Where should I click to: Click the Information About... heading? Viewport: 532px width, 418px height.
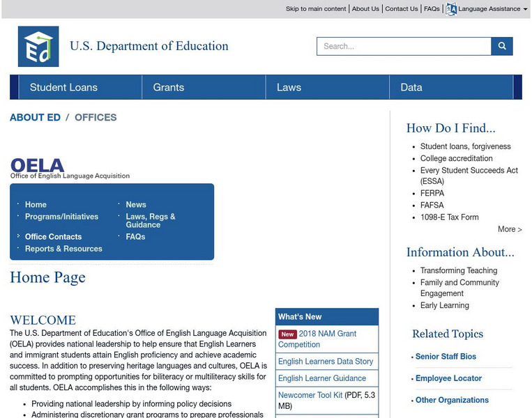pos(460,252)
